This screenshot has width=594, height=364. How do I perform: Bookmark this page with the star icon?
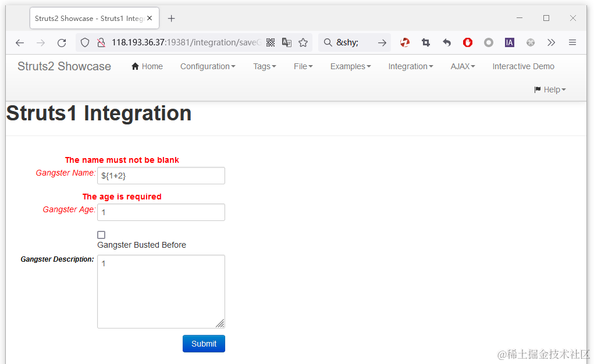303,42
